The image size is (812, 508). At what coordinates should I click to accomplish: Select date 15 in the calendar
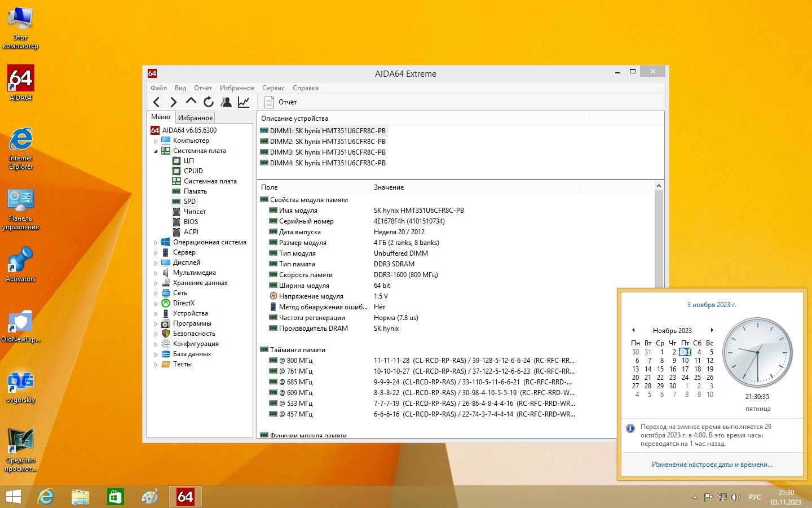[660, 369]
